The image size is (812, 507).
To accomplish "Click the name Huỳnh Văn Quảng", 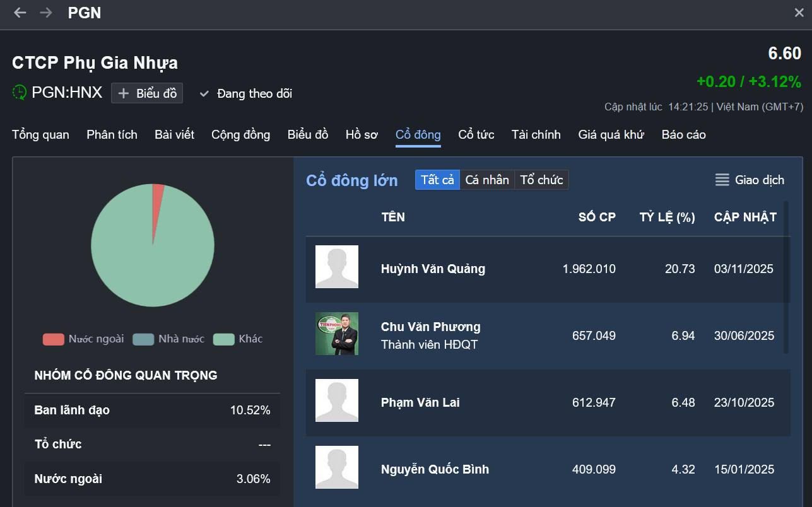I will coord(433,269).
